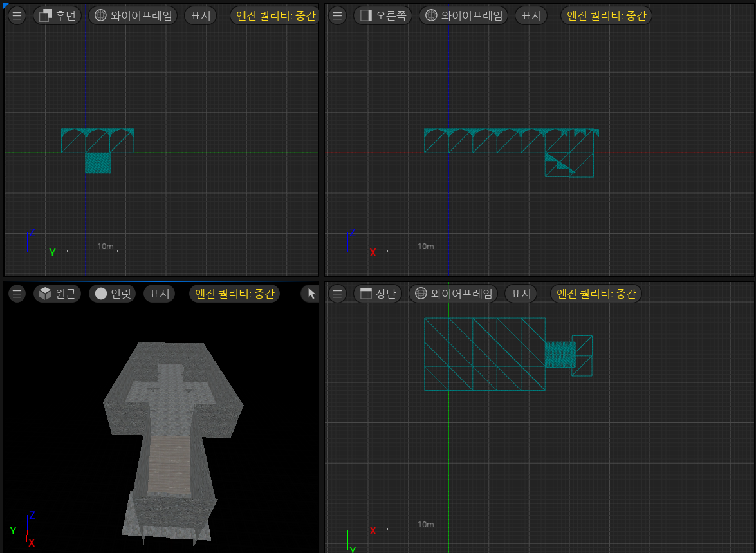
Task: Open hamburger menu in 후면 viewport
Action: pos(17,15)
